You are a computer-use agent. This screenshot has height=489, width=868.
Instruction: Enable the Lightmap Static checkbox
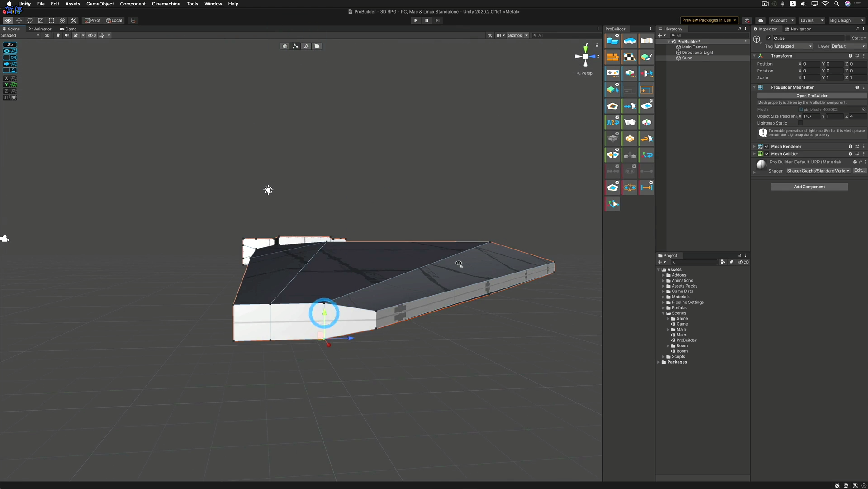801,123
